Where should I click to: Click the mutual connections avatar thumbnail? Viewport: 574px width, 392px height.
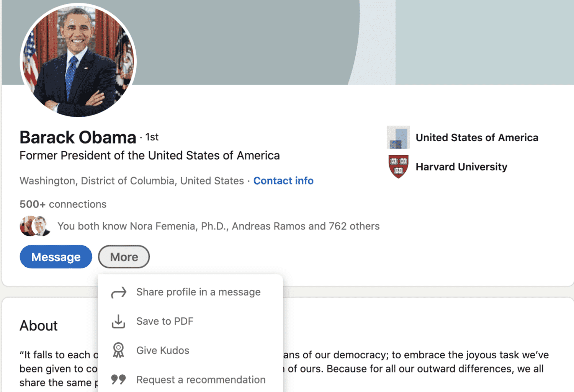pyautogui.click(x=35, y=226)
